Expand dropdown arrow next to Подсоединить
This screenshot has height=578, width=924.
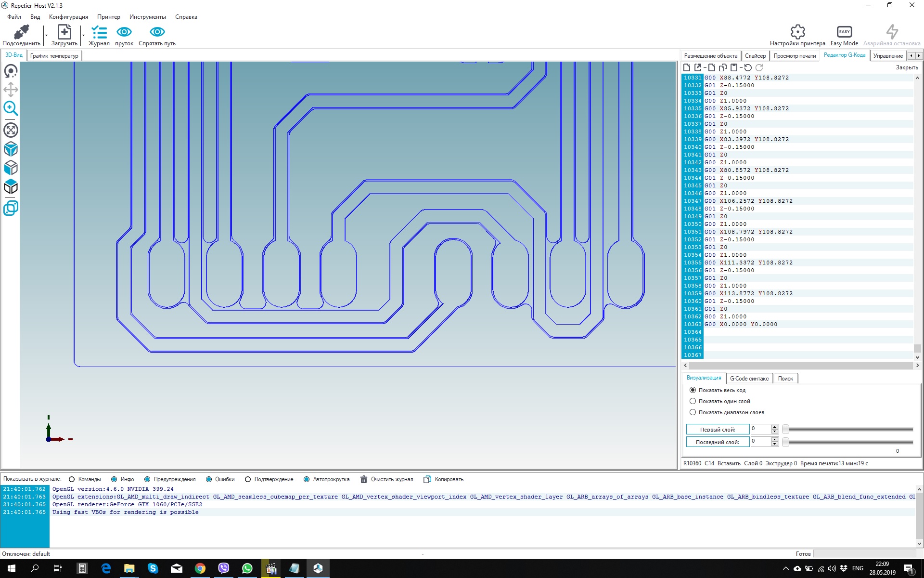pyautogui.click(x=46, y=35)
